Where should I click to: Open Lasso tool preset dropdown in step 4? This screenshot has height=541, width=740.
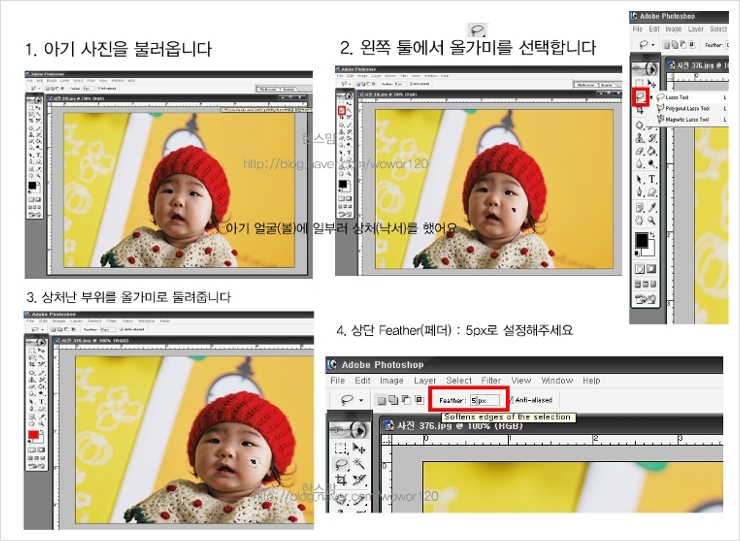click(361, 400)
